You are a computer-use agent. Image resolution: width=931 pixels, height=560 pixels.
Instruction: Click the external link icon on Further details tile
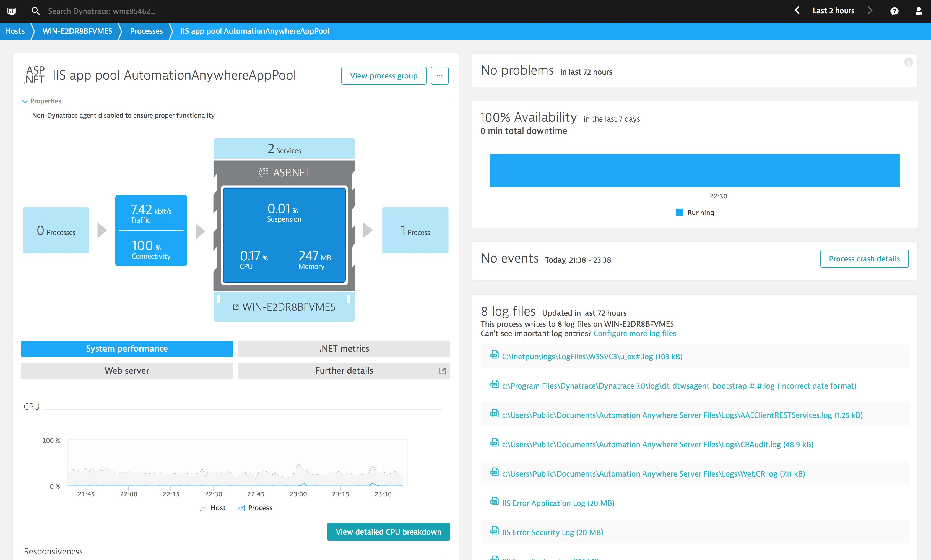pos(442,371)
